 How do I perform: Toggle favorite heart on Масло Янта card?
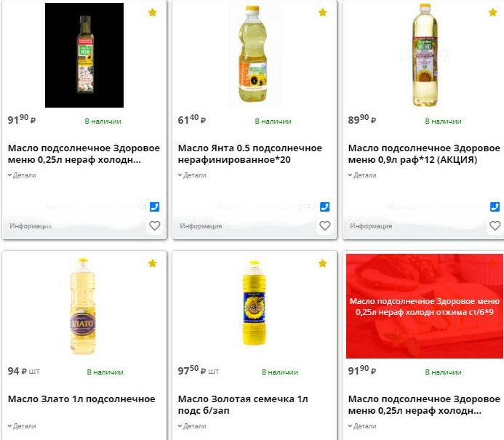[324, 226]
